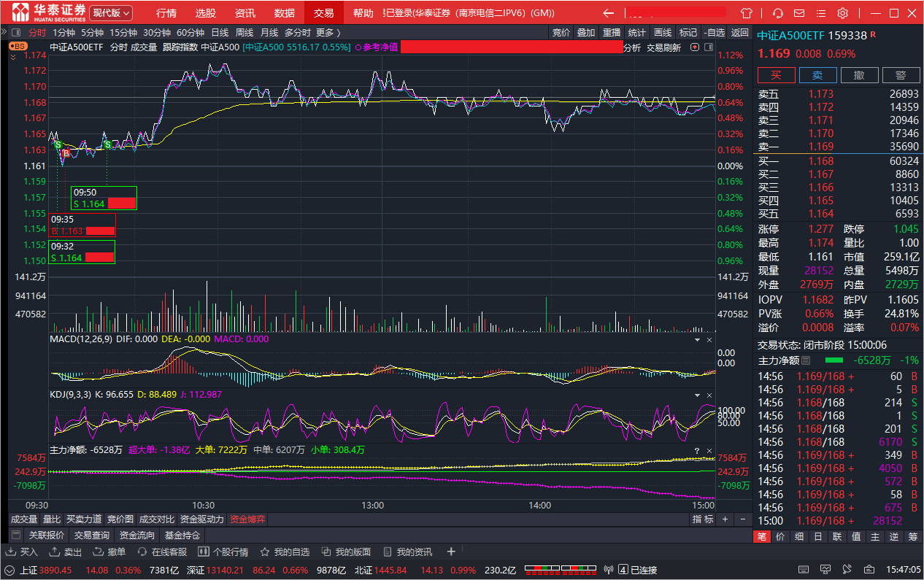This screenshot has width=924, height=580.
Task: Expand the MACD indicator dropdown arrow
Action: [x=696, y=339]
